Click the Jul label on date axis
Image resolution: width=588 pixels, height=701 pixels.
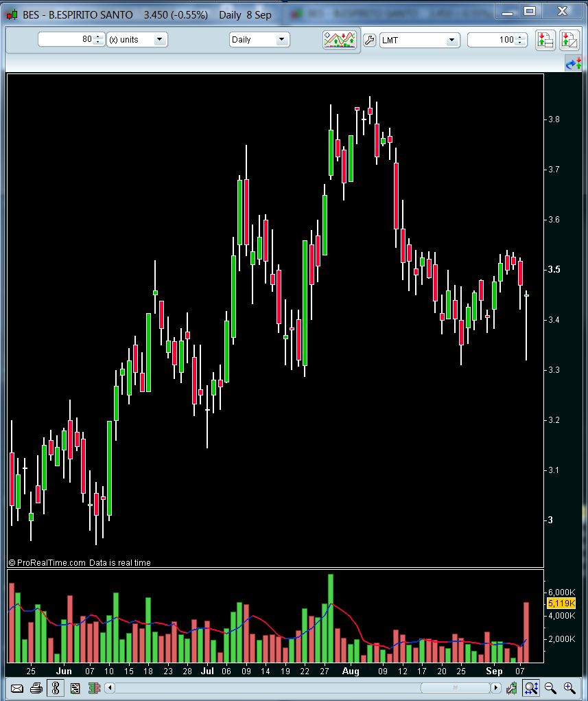click(207, 671)
